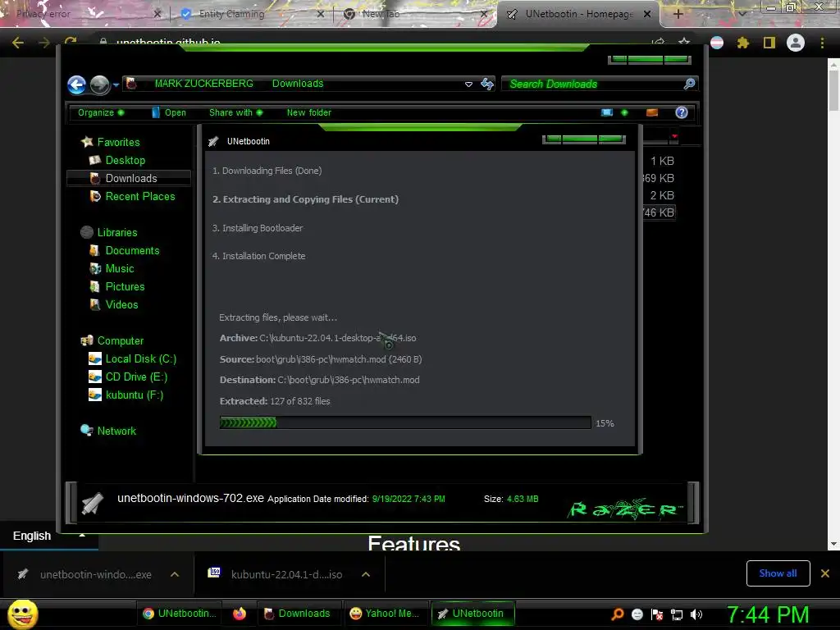Click the search magnifier icon in Explorer
This screenshot has height=630, width=840.
tap(689, 84)
